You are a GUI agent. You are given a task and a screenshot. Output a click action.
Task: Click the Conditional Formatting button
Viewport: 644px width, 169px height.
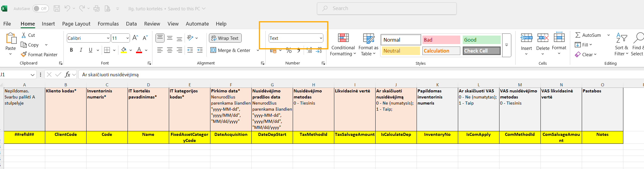[343, 45]
